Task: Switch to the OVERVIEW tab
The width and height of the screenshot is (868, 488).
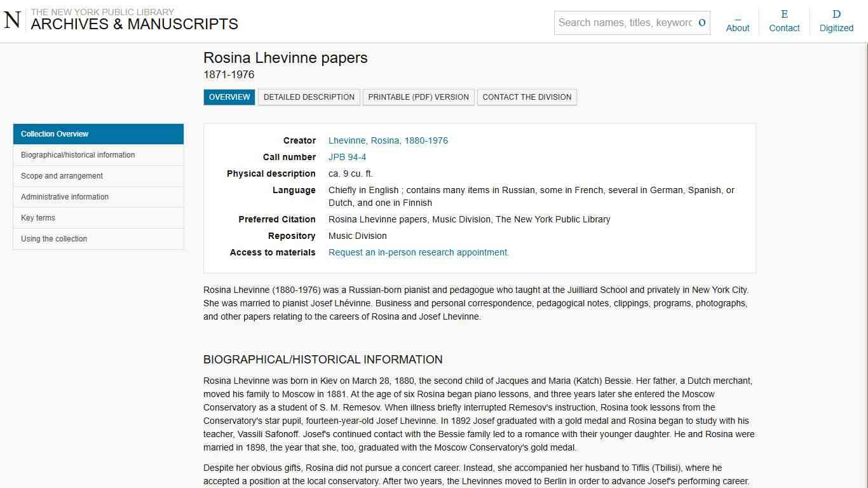Action: coord(229,97)
